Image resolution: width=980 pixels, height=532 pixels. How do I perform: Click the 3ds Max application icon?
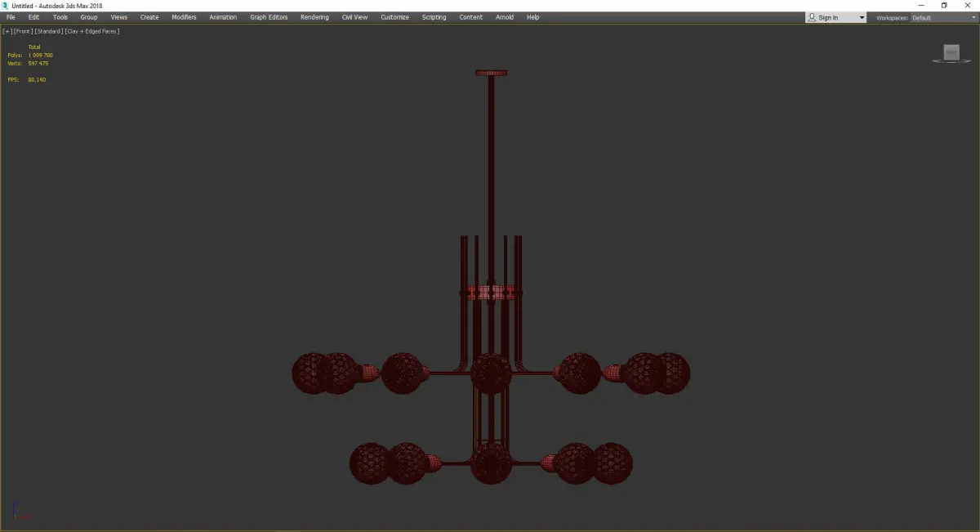click(6, 6)
